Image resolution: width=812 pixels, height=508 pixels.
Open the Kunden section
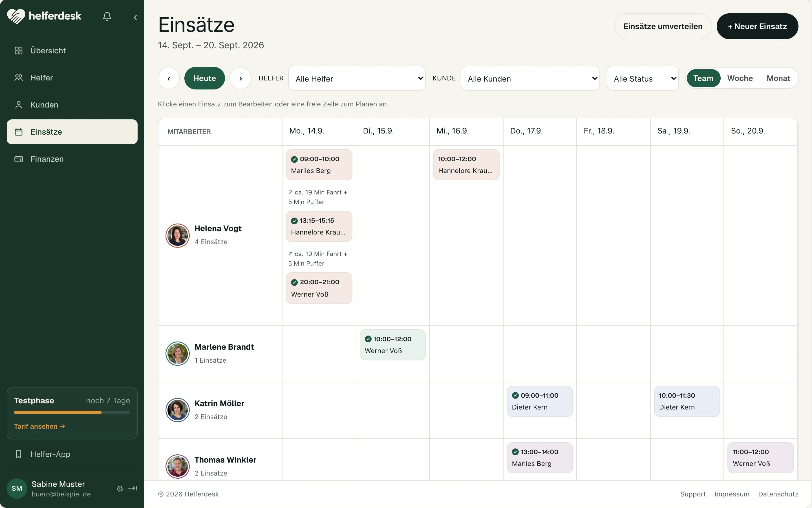[x=72, y=105]
